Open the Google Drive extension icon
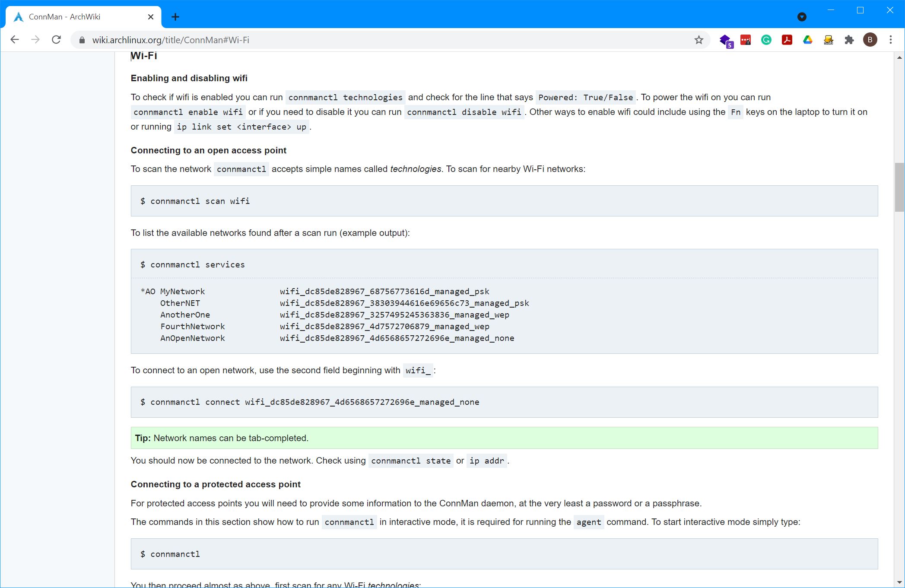The image size is (905, 588). click(x=808, y=40)
